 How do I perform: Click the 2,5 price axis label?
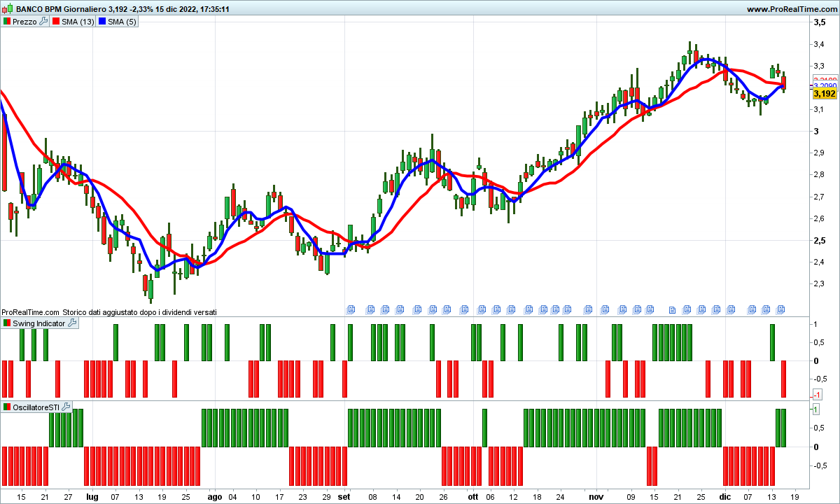(x=819, y=241)
